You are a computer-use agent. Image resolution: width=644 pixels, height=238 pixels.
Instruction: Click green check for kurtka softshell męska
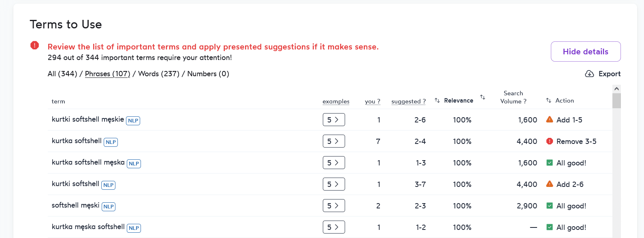pyautogui.click(x=550, y=163)
